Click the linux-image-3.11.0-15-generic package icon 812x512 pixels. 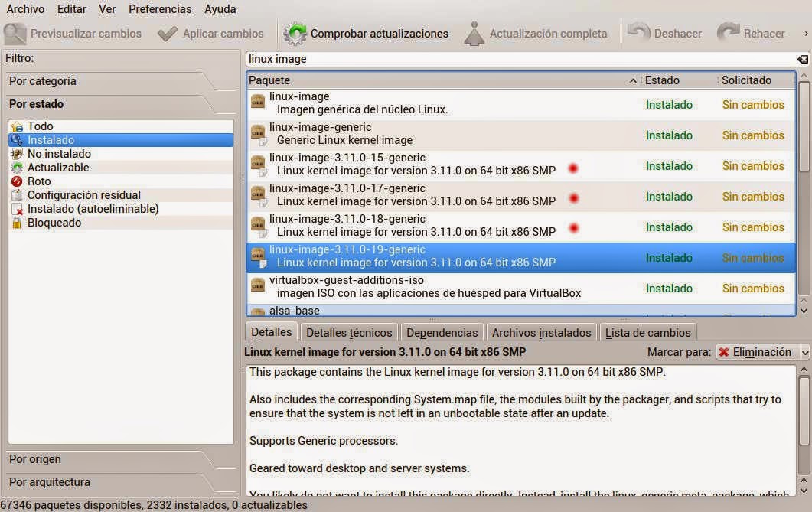coord(259,165)
